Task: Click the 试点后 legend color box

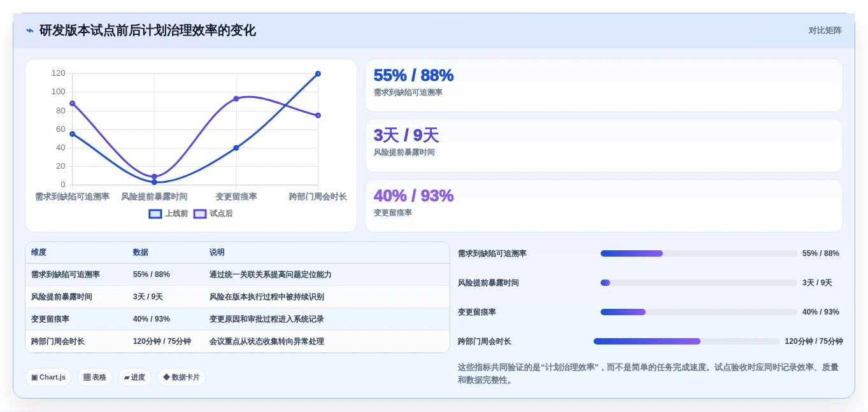Action: (x=200, y=214)
